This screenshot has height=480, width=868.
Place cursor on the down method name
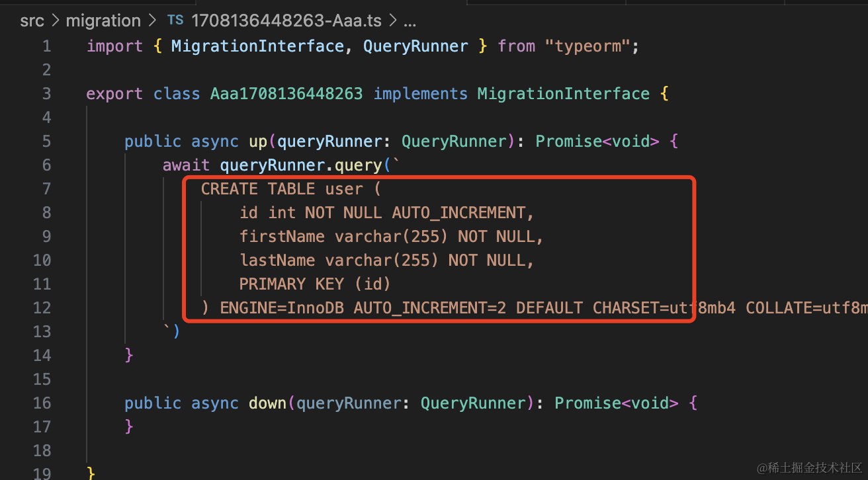click(x=267, y=403)
